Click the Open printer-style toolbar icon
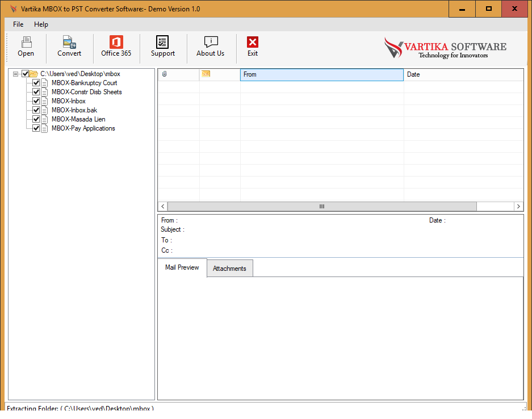The width and height of the screenshot is (532, 419). coord(26,42)
